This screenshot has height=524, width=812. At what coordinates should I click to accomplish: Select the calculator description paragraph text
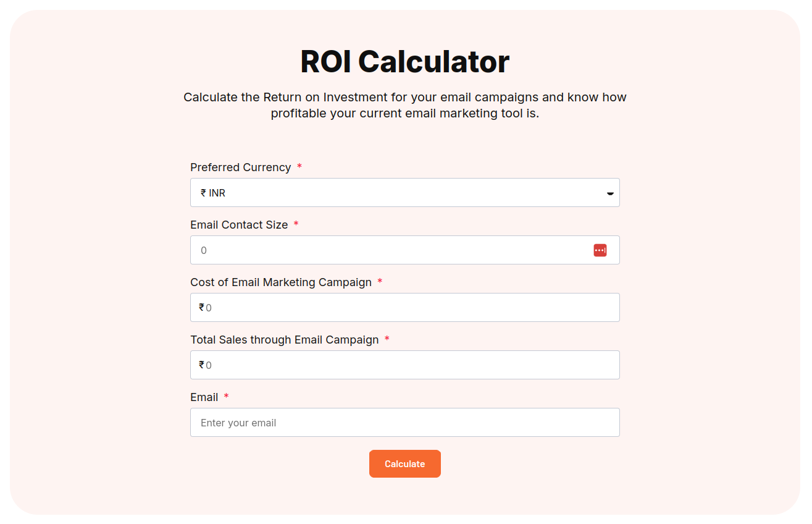click(x=404, y=105)
